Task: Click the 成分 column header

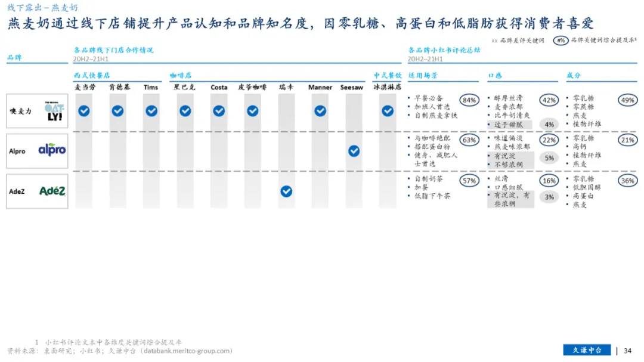Action: pyautogui.click(x=574, y=76)
